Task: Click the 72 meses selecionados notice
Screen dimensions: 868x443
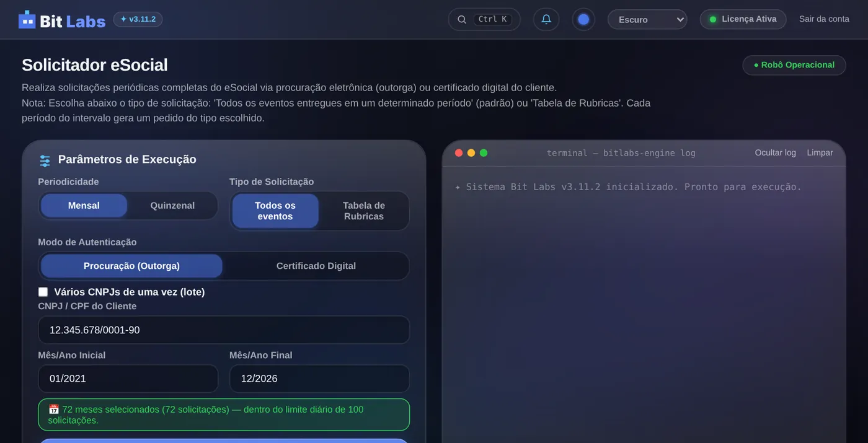Action: pyautogui.click(x=224, y=414)
